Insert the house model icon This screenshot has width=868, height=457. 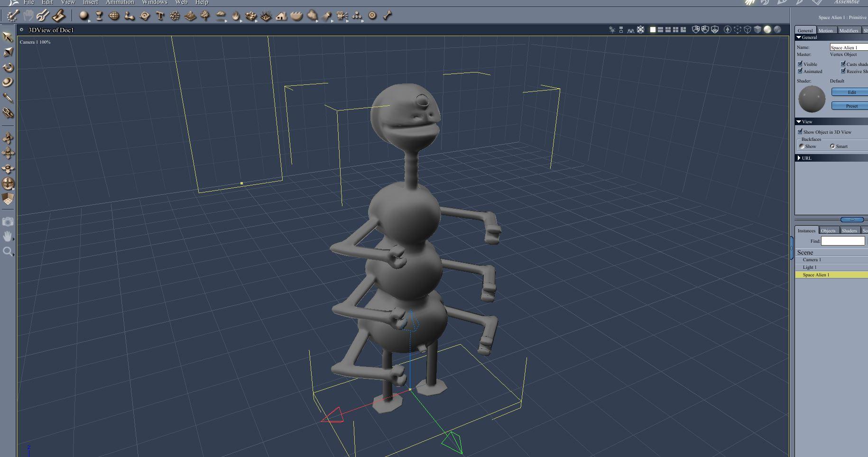tap(281, 16)
